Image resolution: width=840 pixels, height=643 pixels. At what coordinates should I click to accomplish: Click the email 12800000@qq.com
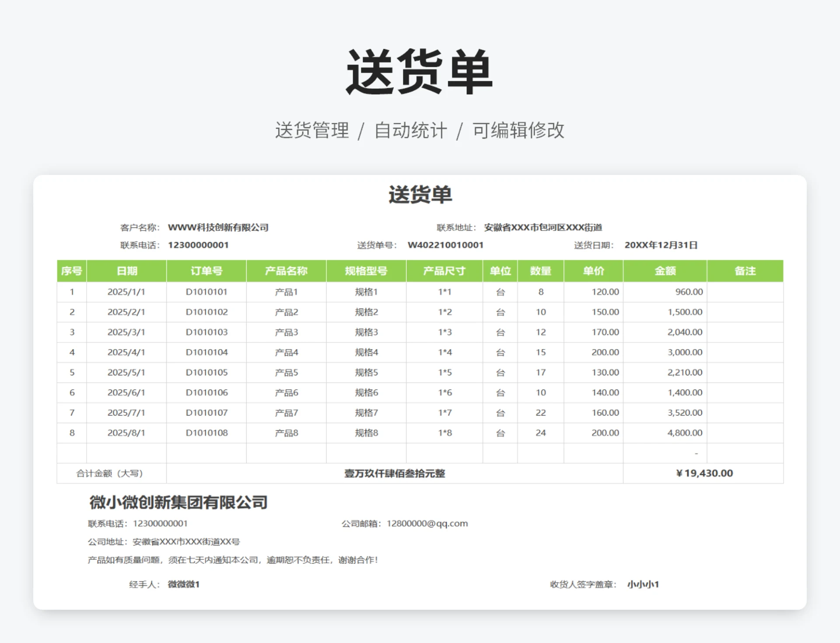(x=427, y=523)
